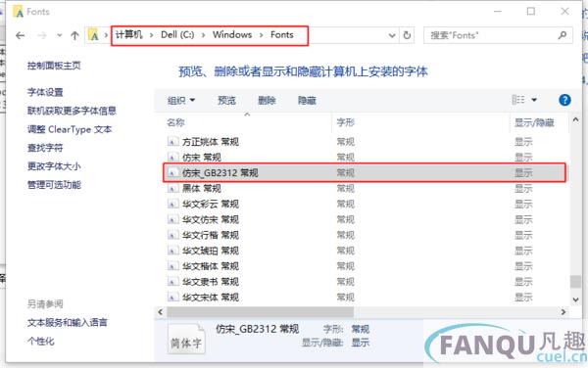588x368 pixels.
Task: Select the 仿宋 常规 font
Action: coord(201,158)
